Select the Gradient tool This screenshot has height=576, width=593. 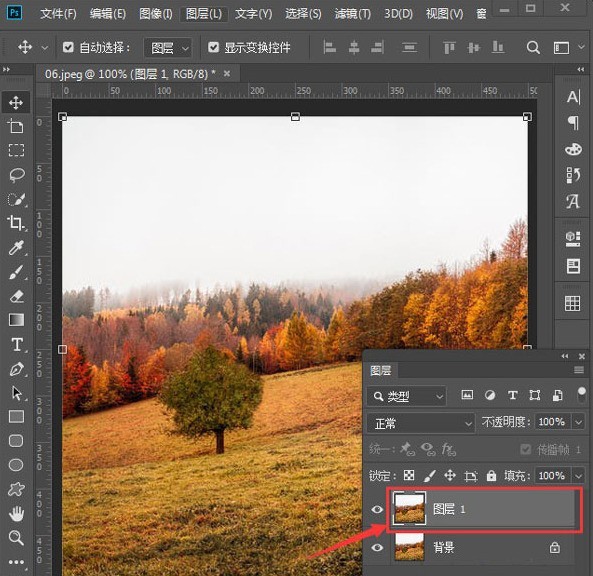coord(16,320)
